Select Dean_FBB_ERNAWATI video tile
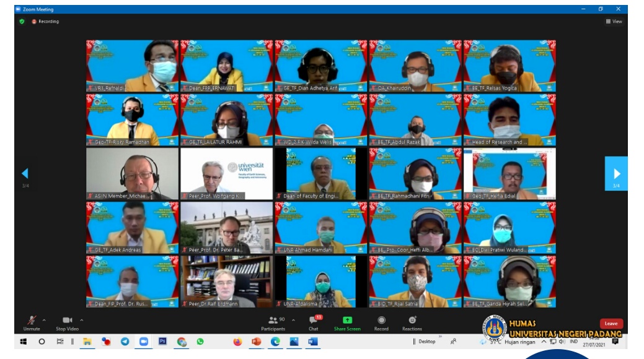The width and height of the screenshot is (644, 359). (x=226, y=66)
